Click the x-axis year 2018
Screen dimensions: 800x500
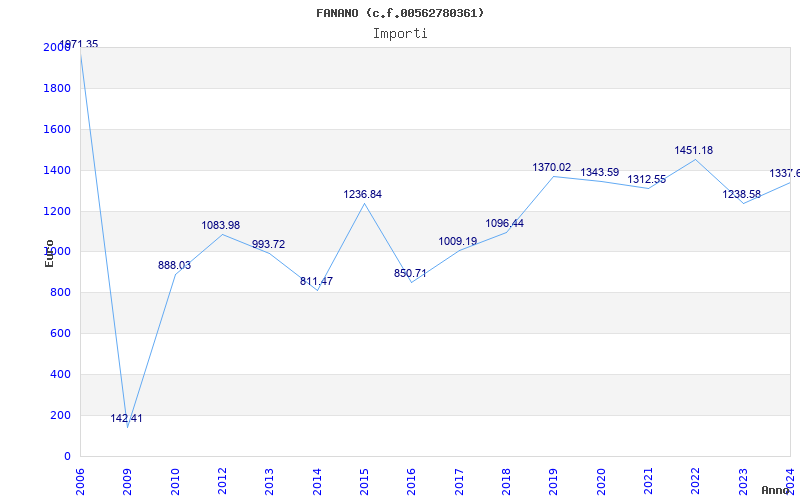click(506, 482)
